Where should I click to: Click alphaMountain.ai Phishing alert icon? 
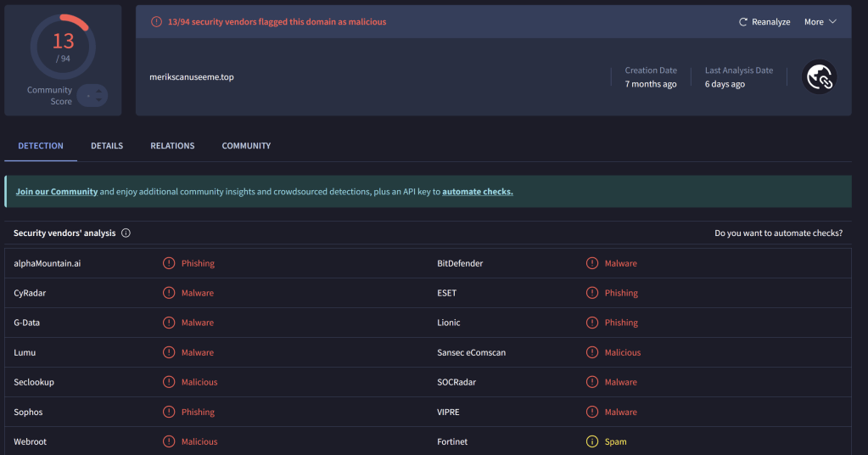coord(169,263)
